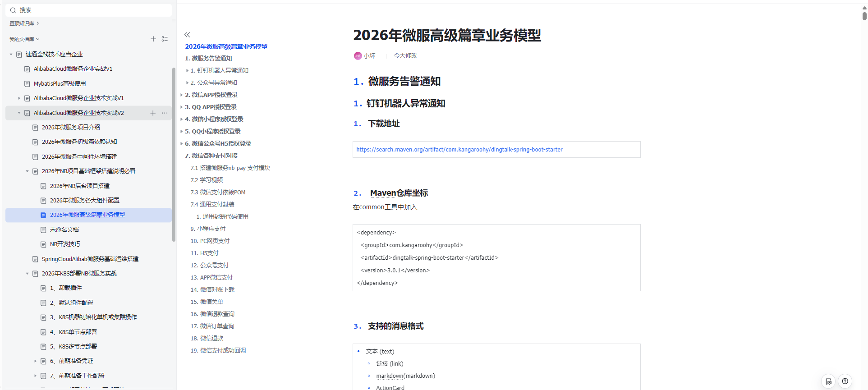Collapse the 2026年K8S部署NB微服务实战 node

(27, 274)
